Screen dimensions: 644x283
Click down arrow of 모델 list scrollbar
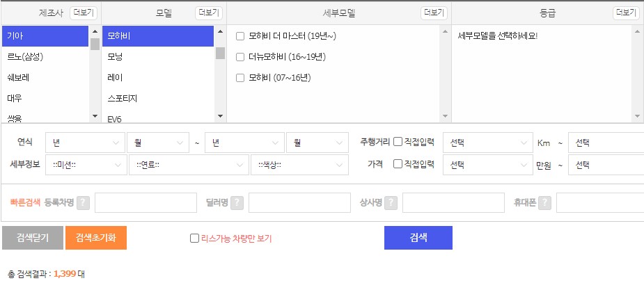pos(220,116)
